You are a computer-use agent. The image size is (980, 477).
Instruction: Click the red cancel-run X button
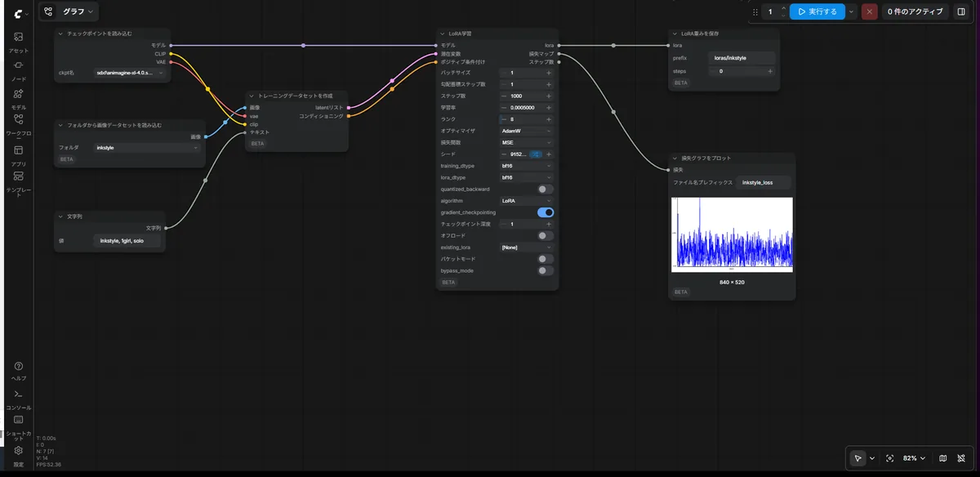pyautogui.click(x=869, y=11)
